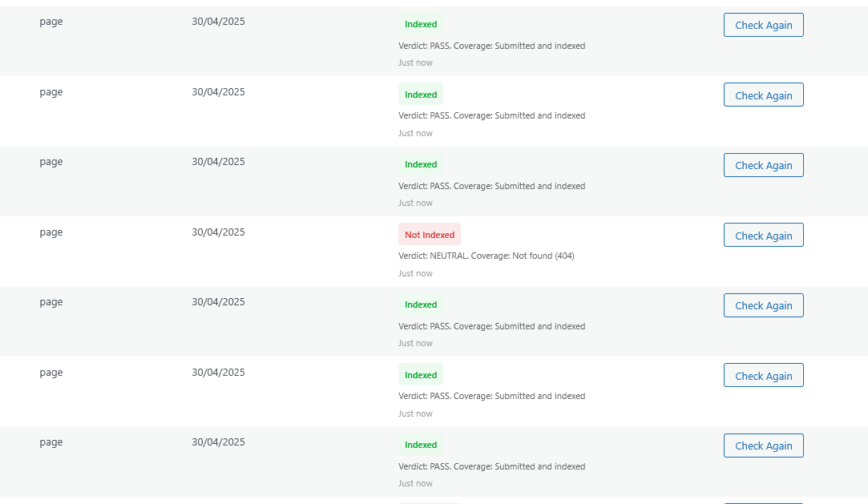Click the Indexed badge in the second row
868x504 pixels.
click(420, 94)
